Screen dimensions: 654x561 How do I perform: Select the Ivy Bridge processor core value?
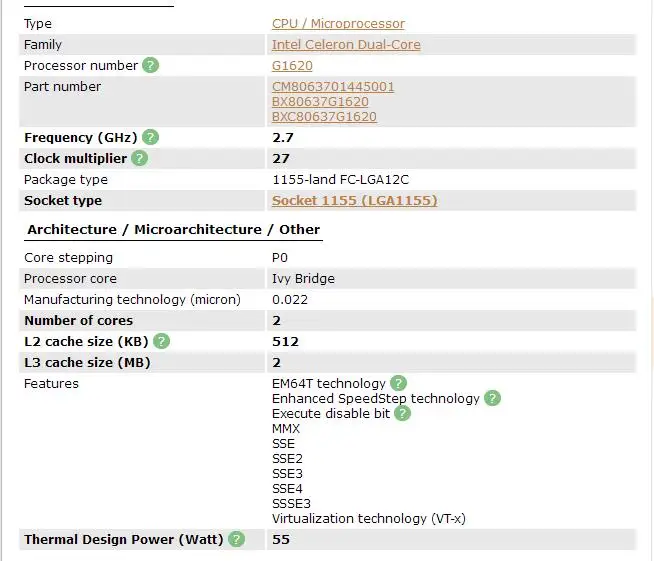pos(303,279)
